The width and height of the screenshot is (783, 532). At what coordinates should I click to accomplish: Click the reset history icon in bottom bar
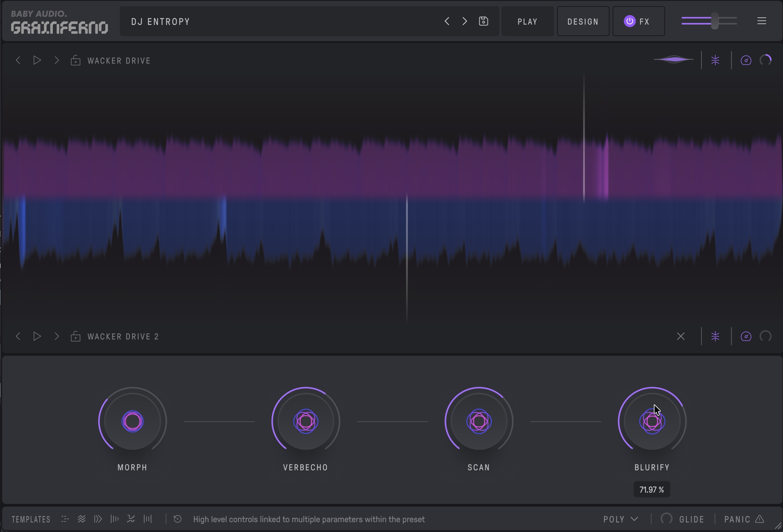point(178,519)
